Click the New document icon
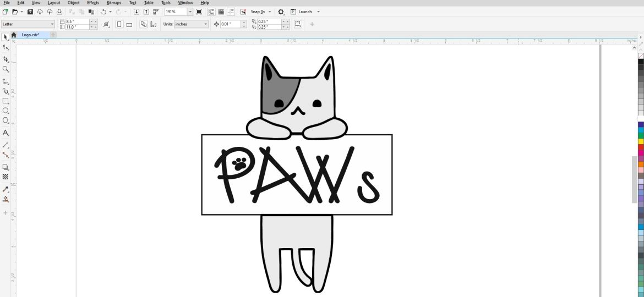 pos(6,12)
